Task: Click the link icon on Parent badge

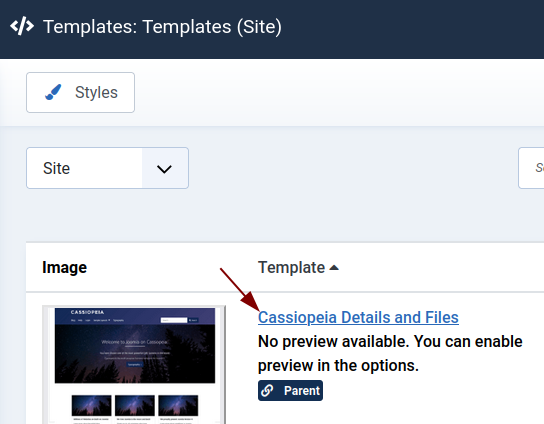Action: coord(267,391)
